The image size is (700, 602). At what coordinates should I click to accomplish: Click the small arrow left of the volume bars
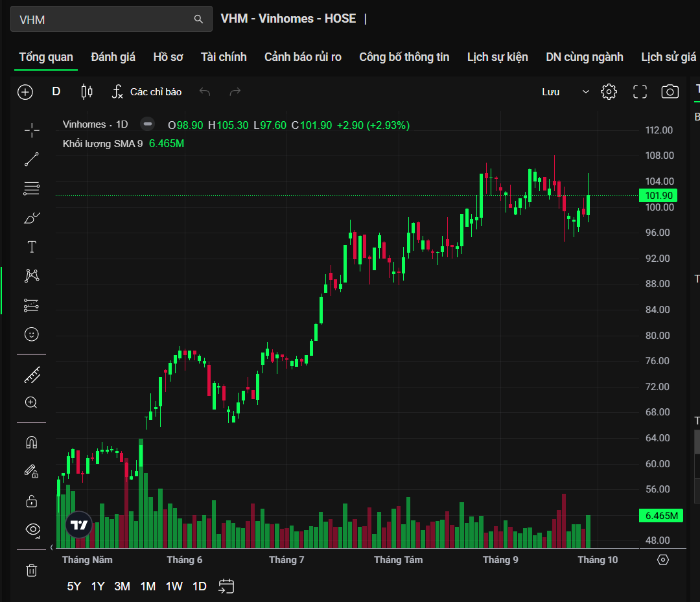point(52,547)
